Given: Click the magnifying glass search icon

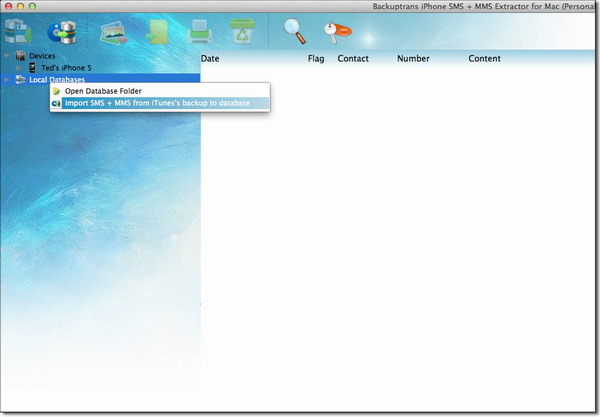Looking at the screenshot, I should (x=294, y=31).
